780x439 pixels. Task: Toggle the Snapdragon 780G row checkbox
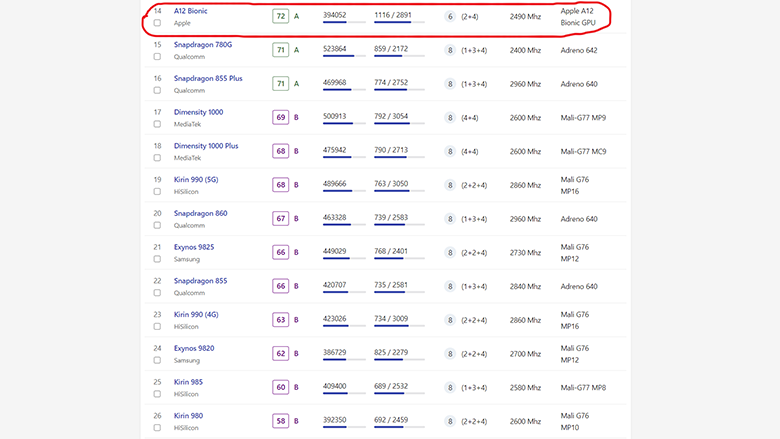point(157,57)
